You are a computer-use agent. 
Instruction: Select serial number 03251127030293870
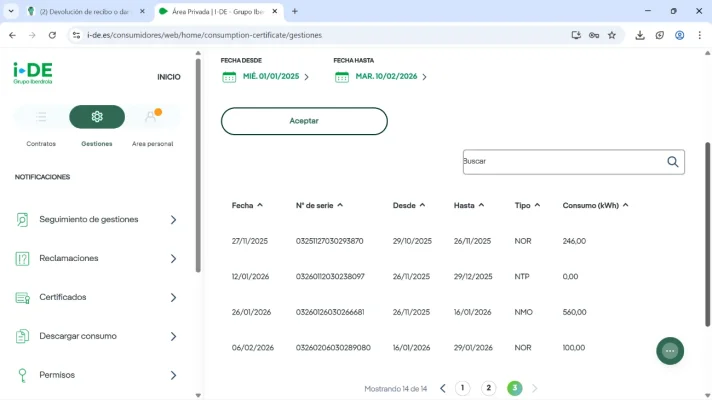(330, 241)
